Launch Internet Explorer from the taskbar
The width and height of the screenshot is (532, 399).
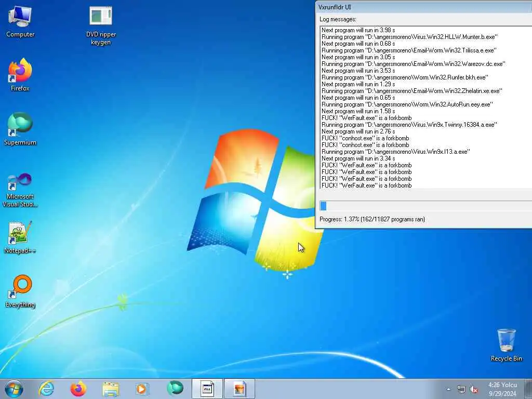coord(46,389)
